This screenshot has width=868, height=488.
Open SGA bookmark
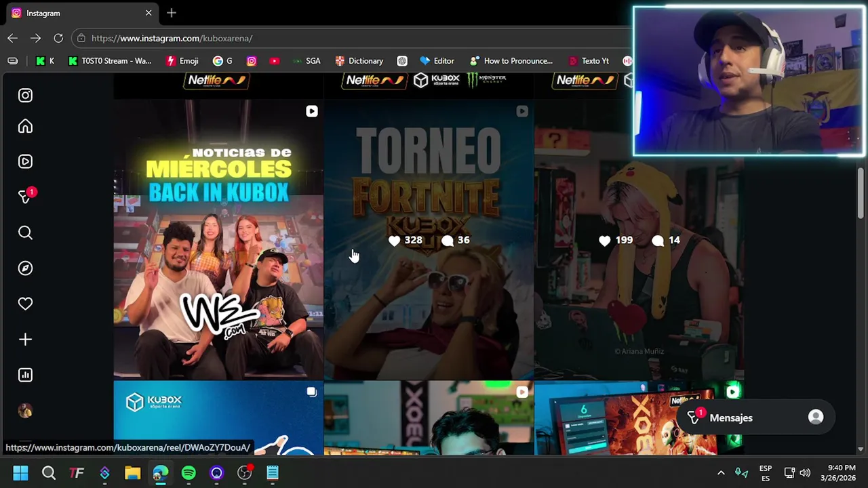tap(307, 61)
